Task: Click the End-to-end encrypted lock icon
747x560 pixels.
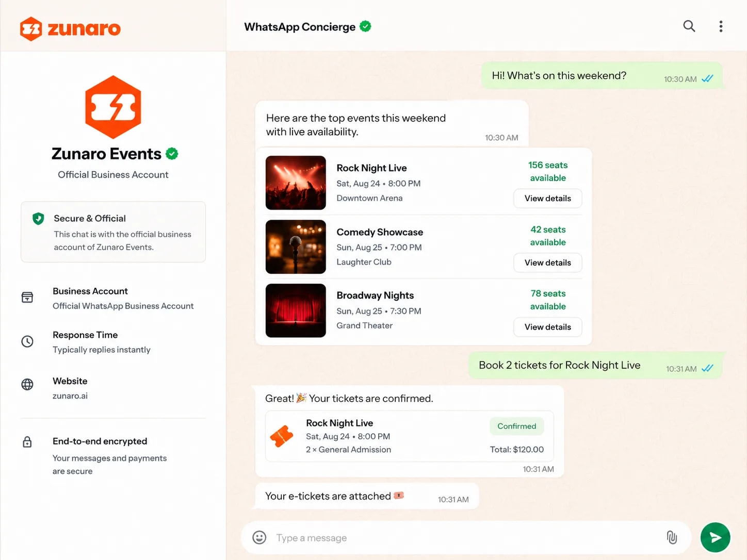Action: point(27,442)
